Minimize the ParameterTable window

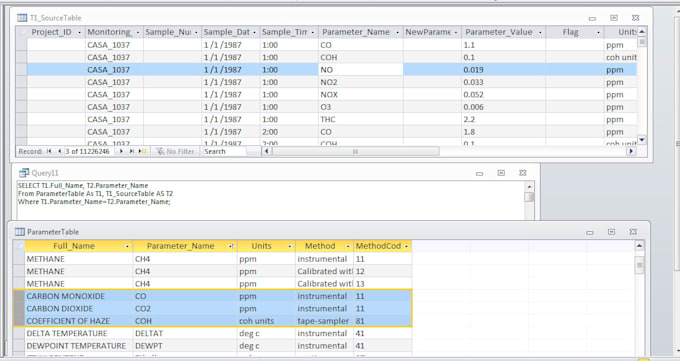[589, 232]
